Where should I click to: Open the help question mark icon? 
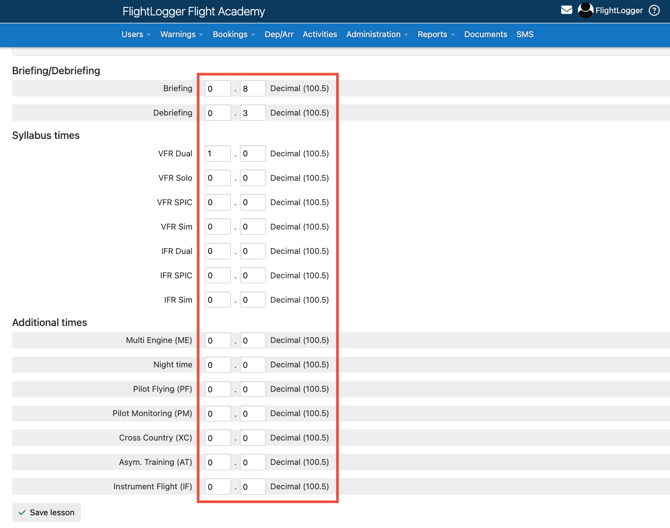(655, 11)
